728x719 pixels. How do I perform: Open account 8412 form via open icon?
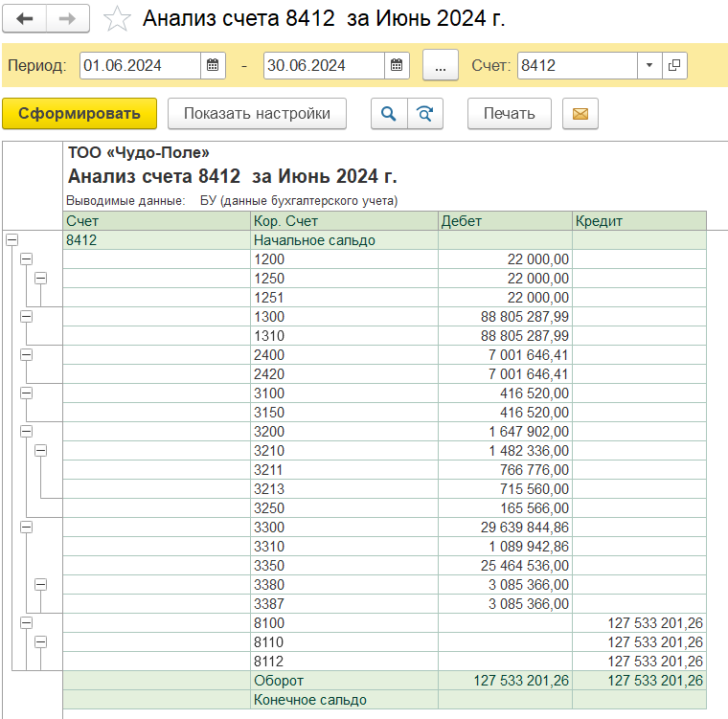[674, 66]
